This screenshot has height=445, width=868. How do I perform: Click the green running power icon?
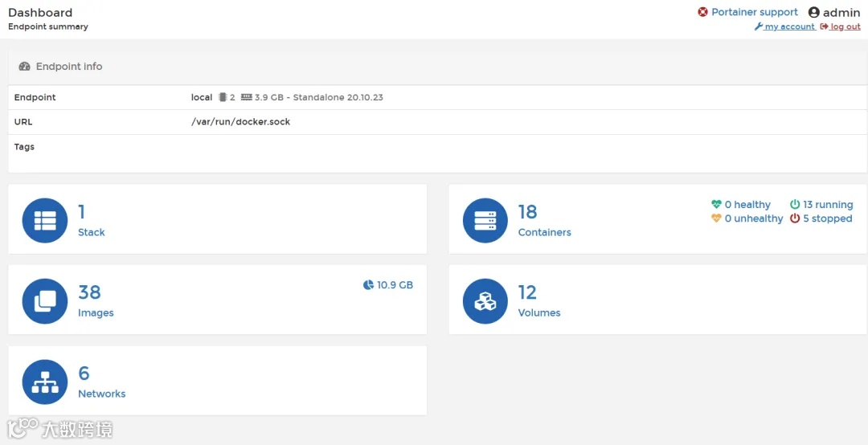click(x=795, y=204)
